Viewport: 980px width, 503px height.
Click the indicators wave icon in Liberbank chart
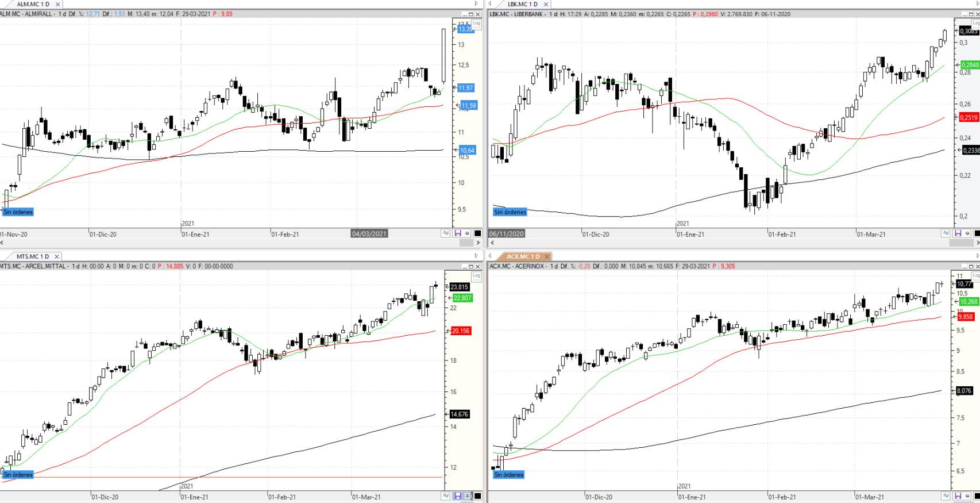(946, 233)
